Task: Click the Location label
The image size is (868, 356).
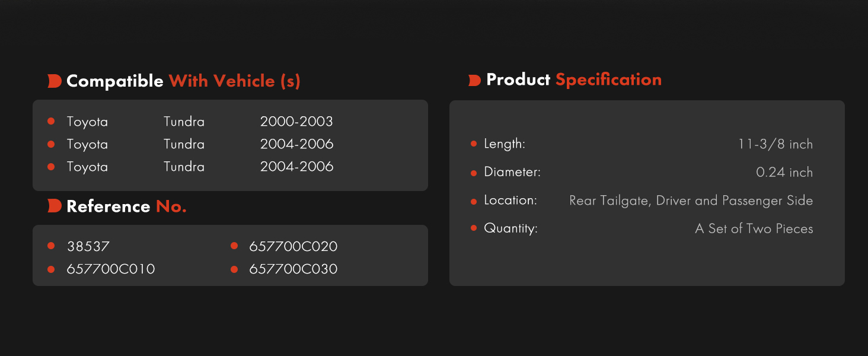Action: [x=510, y=201]
